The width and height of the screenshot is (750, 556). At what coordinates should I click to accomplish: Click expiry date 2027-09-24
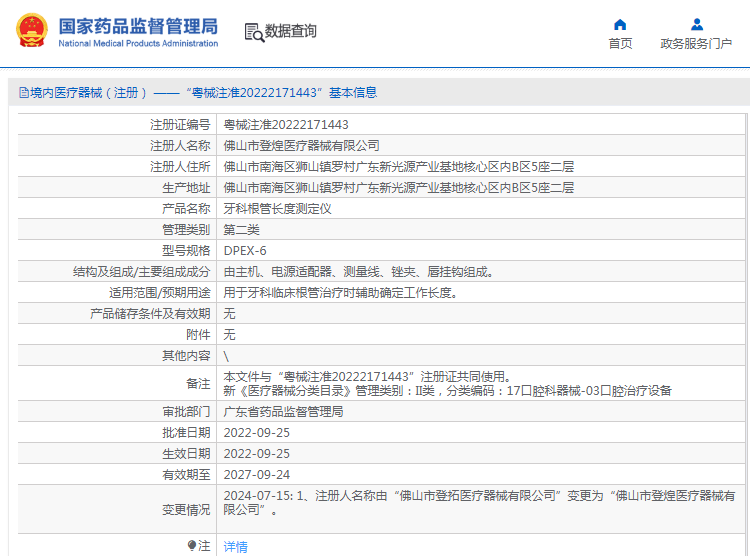[x=256, y=475]
